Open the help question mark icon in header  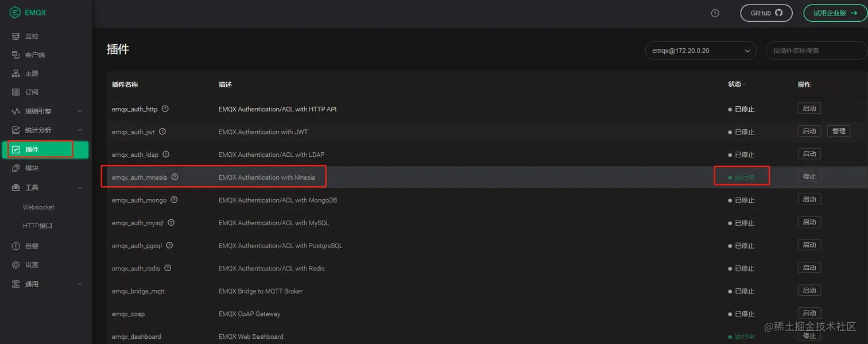click(715, 13)
